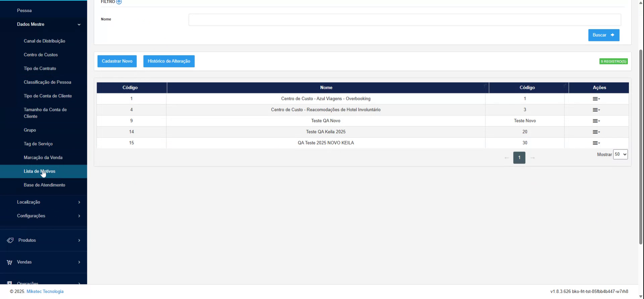The height and width of the screenshot is (299, 644).
Task: Expand the Localização submenu
Action: (x=79, y=202)
